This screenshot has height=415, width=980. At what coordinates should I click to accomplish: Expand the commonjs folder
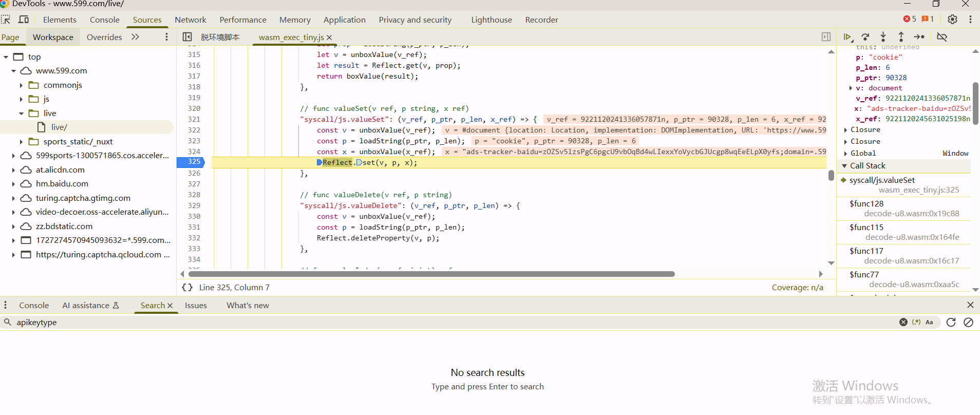point(21,85)
